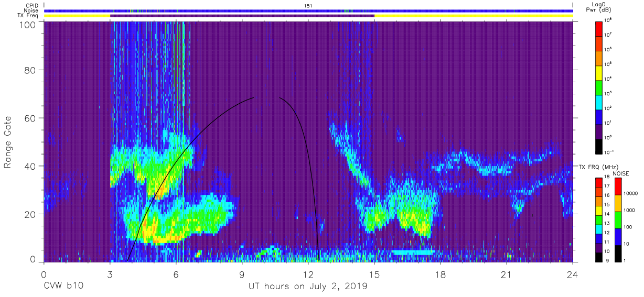Pick the yellow segment of the TX FRQ colorbar
This screenshot has width=644, height=297.
tap(599, 211)
